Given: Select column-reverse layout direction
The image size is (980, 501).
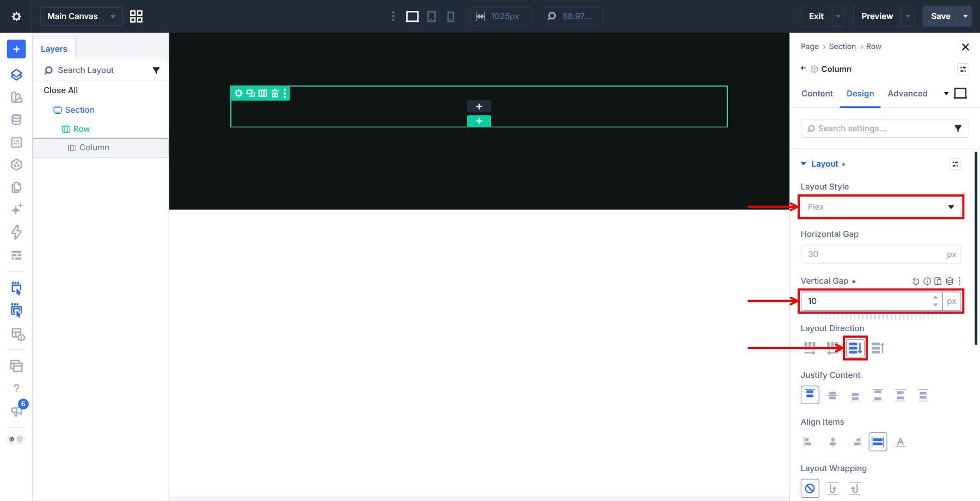Looking at the screenshot, I should (x=878, y=347).
